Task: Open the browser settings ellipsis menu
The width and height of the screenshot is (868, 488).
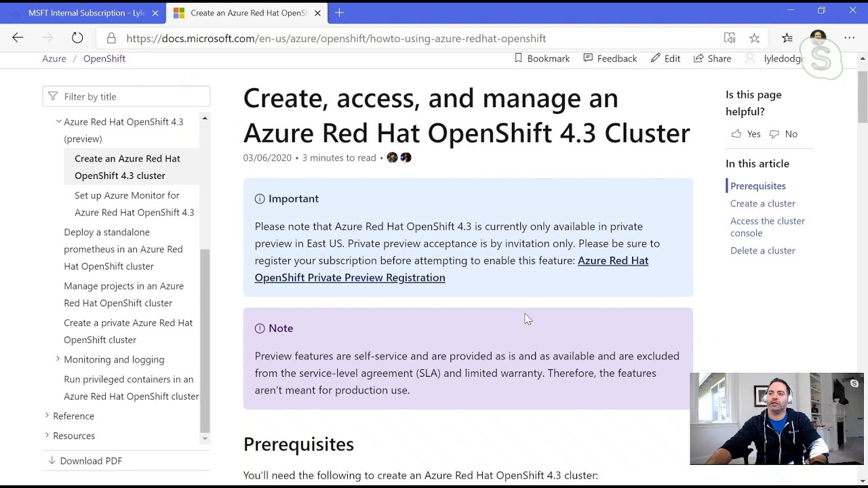Action: pos(849,38)
